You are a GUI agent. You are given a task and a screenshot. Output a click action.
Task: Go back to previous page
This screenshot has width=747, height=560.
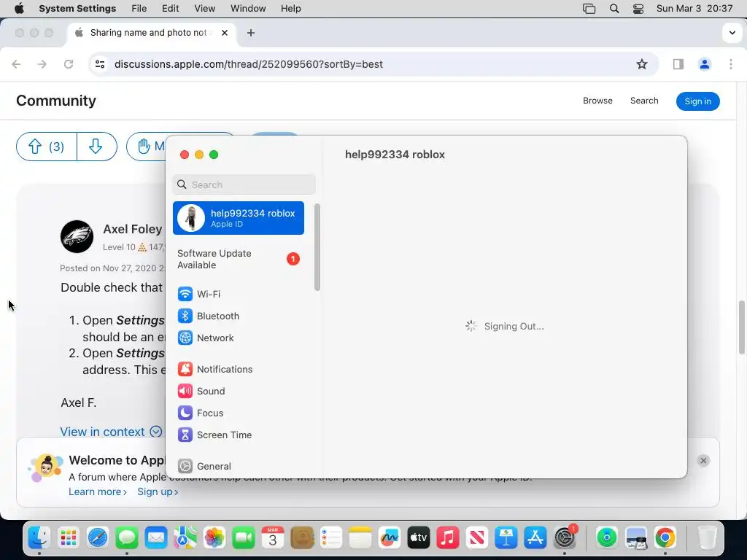[x=16, y=64]
